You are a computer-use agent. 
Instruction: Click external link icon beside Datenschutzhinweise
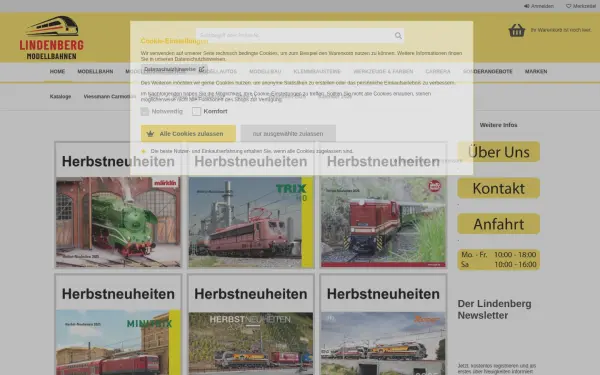pos(201,69)
